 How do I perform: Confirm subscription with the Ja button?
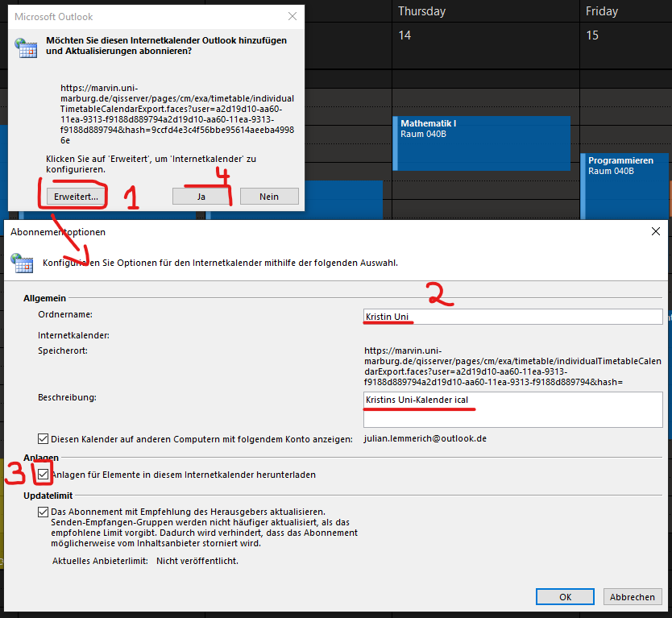tap(201, 197)
